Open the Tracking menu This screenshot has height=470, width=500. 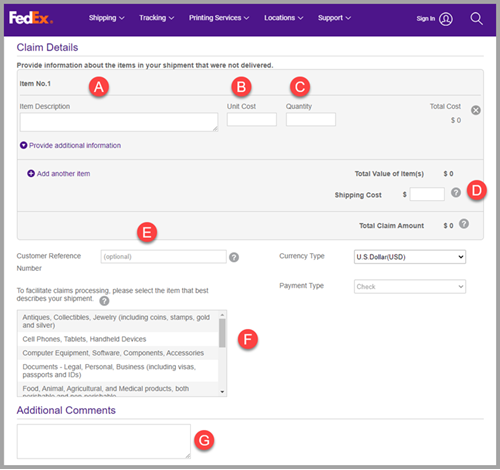156,18
